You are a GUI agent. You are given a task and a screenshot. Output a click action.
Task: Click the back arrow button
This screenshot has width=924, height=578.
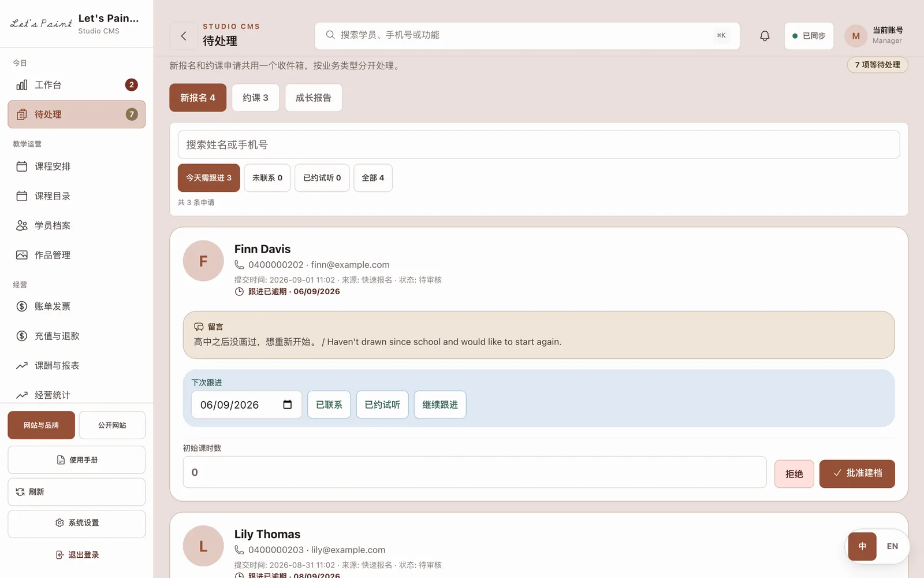(x=184, y=36)
